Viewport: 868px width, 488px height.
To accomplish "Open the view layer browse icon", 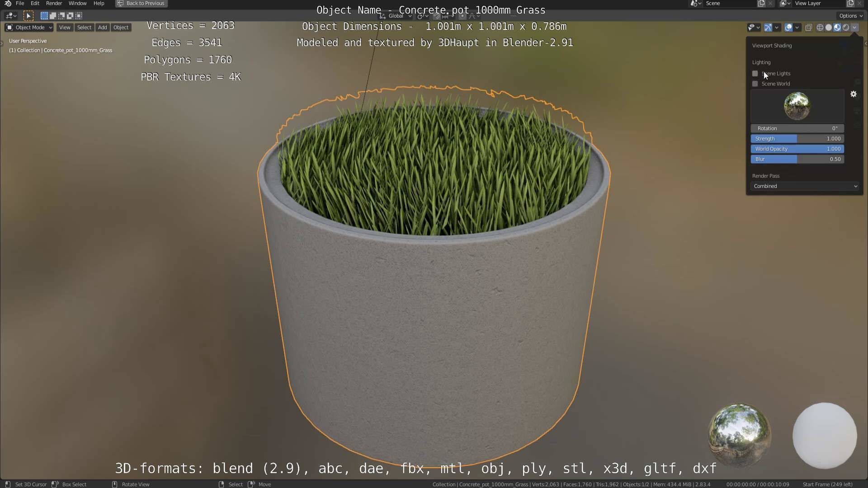I will (x=785, y=3).
